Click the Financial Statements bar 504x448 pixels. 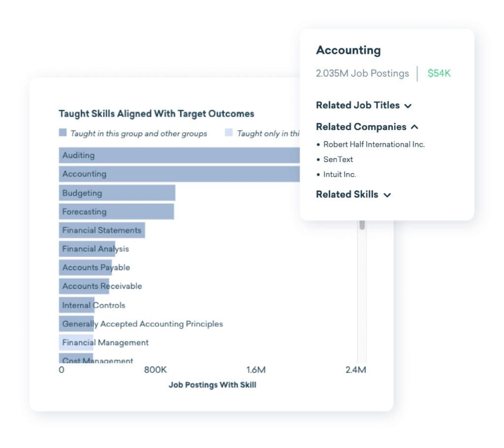102,230
